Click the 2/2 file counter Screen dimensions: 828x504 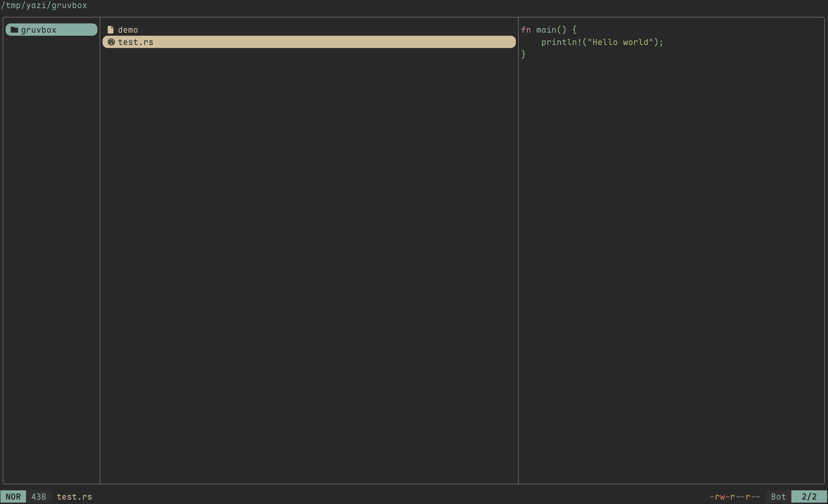tap(809, 497)
